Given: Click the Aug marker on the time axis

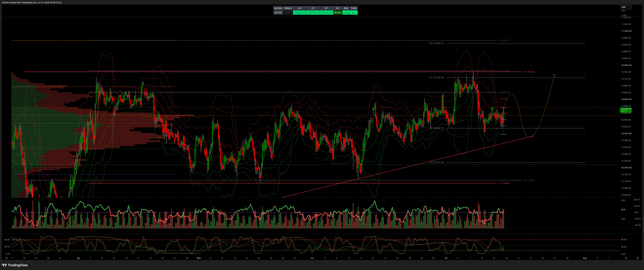Looking at the screenshot, I should [584, 258].
